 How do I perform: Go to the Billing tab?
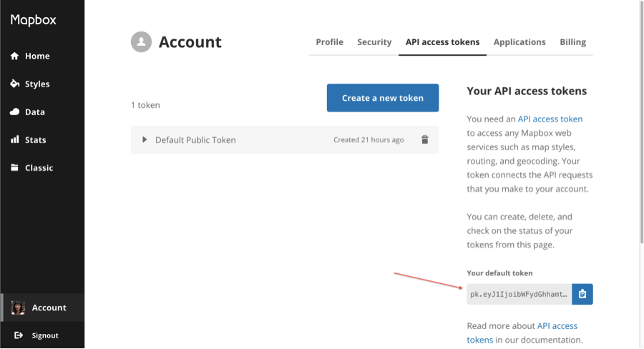pos(572,42)
